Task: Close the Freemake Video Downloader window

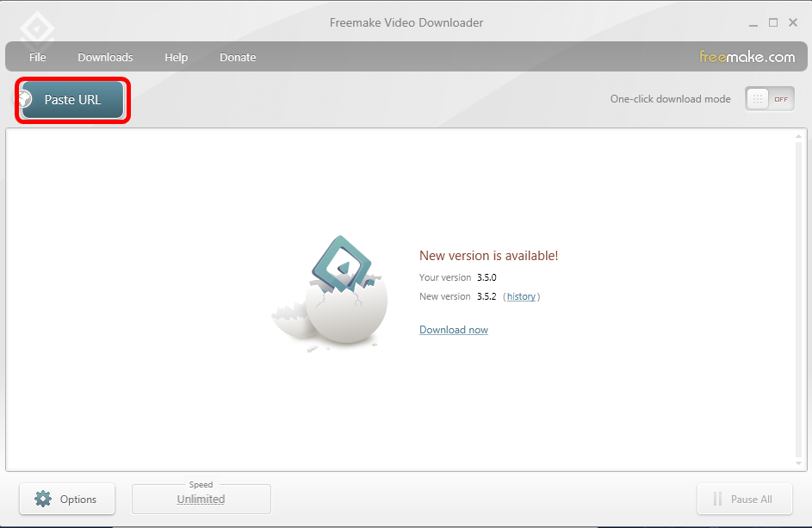Action: click(793, 22)
